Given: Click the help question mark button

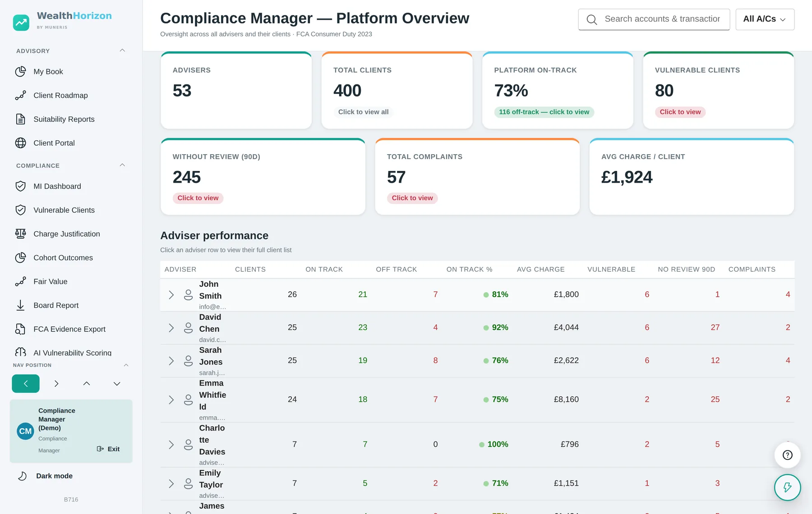Looking at the screenshot, I should click(x=787, y=455).
